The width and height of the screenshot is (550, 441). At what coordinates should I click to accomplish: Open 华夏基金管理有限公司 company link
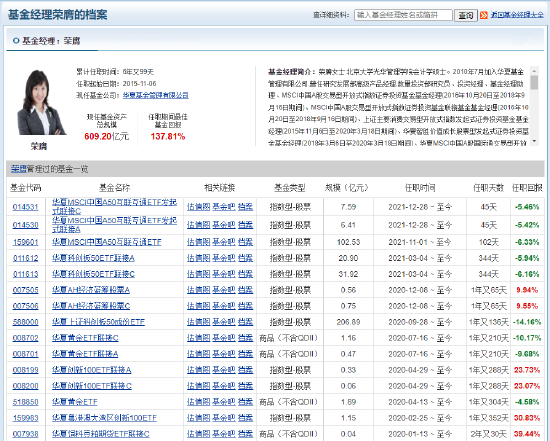[x=155, y=95]
